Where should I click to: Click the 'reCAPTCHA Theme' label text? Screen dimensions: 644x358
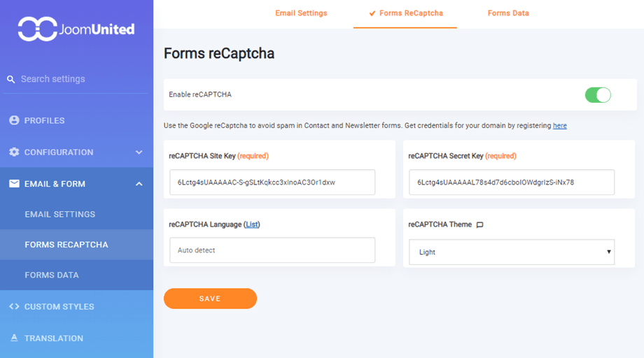[x=440, y=224]
